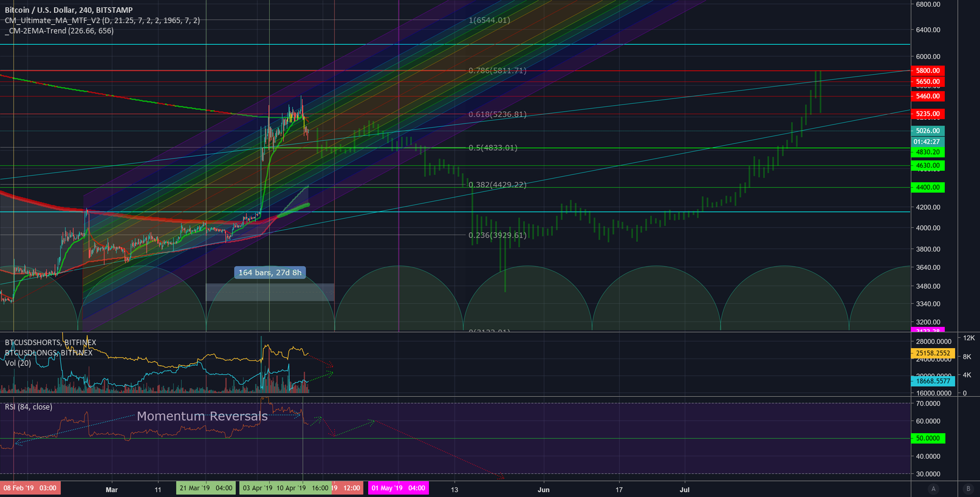Click the green 4400.00 price level label

click(928, 187)
